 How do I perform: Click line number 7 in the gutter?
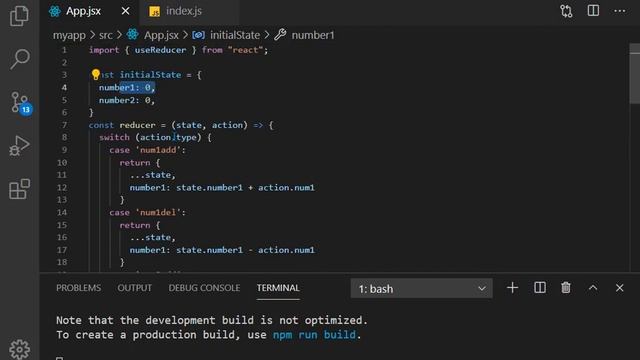tap(64, 125)
